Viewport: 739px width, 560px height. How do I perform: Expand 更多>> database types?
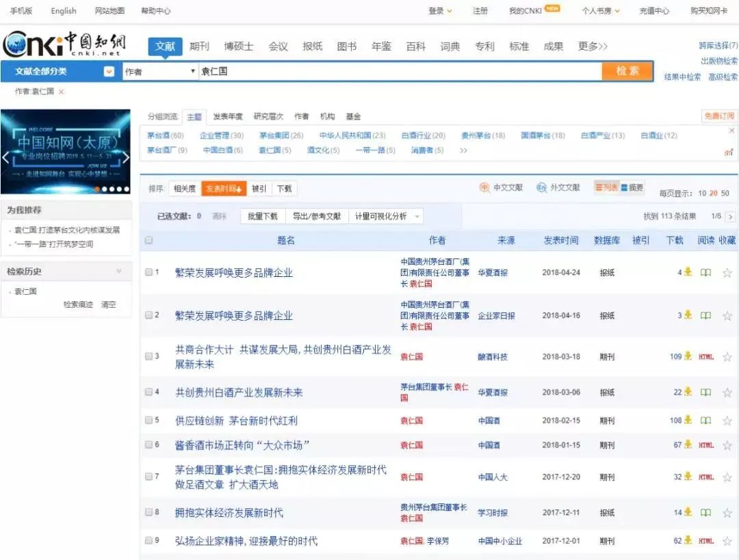pyautogui.click(x=593, y=46)
